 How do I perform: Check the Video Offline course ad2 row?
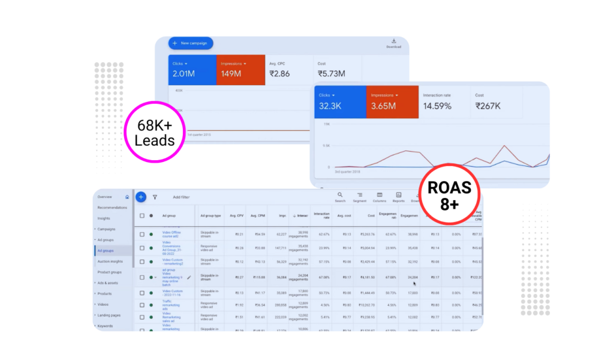pos(142,234)
